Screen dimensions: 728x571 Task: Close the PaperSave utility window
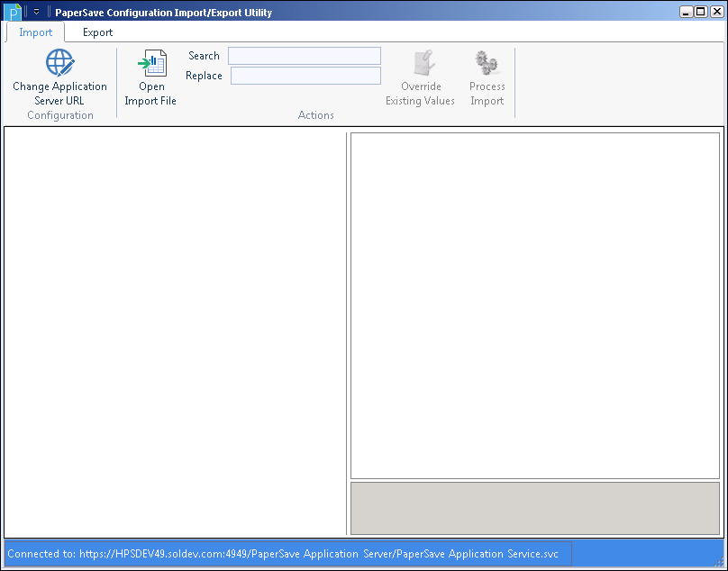click(x=716, y=12)
